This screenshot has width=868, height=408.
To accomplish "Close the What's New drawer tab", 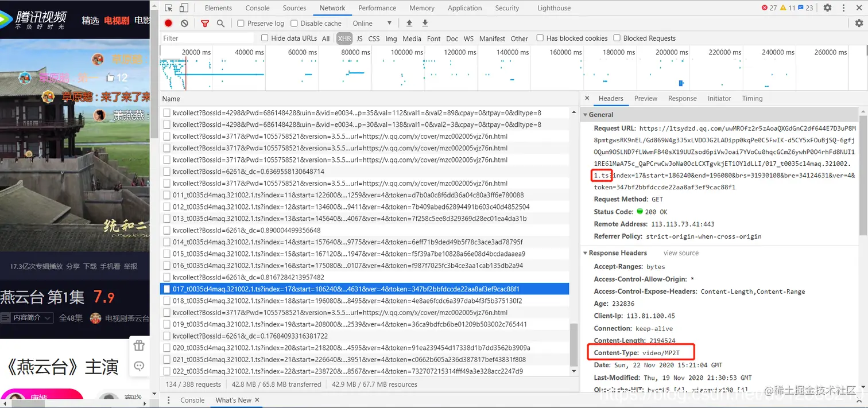I will [257, 400].
